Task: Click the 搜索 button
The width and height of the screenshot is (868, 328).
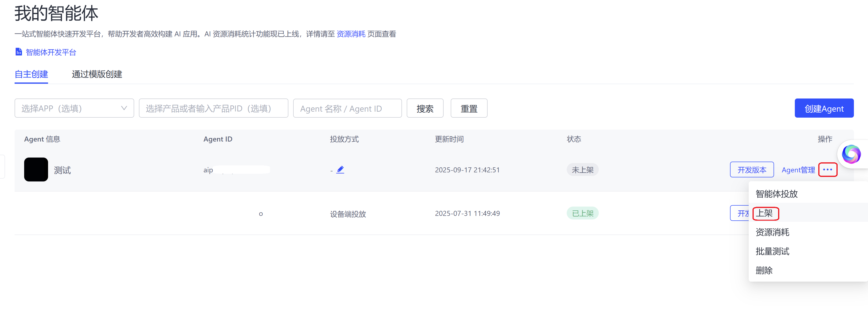Action: tap(425, 108)
